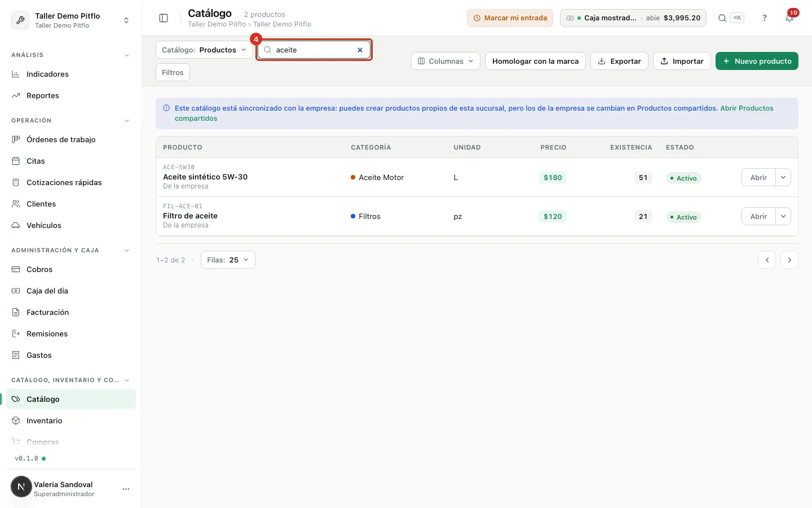This screenshot has width=812, height=508.
Task: Toggle the sidebar panel icon
Action: [x=164, y=18]
